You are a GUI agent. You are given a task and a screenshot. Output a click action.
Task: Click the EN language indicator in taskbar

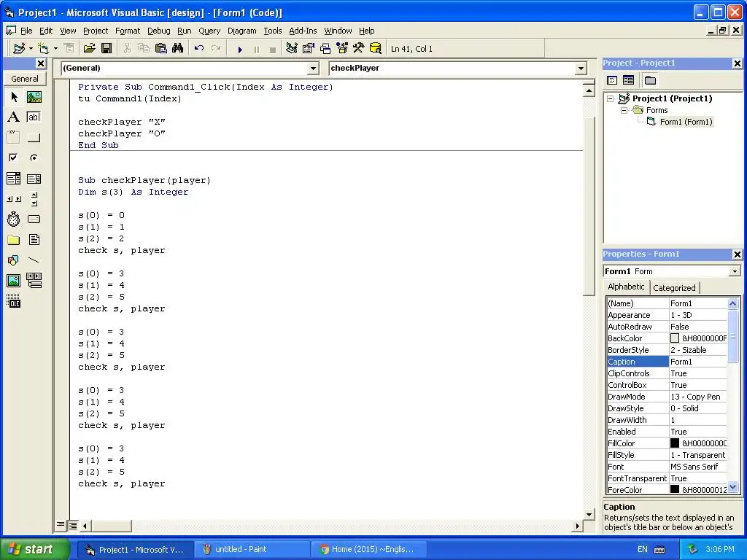pyautogui.click(x=642, y=550)
